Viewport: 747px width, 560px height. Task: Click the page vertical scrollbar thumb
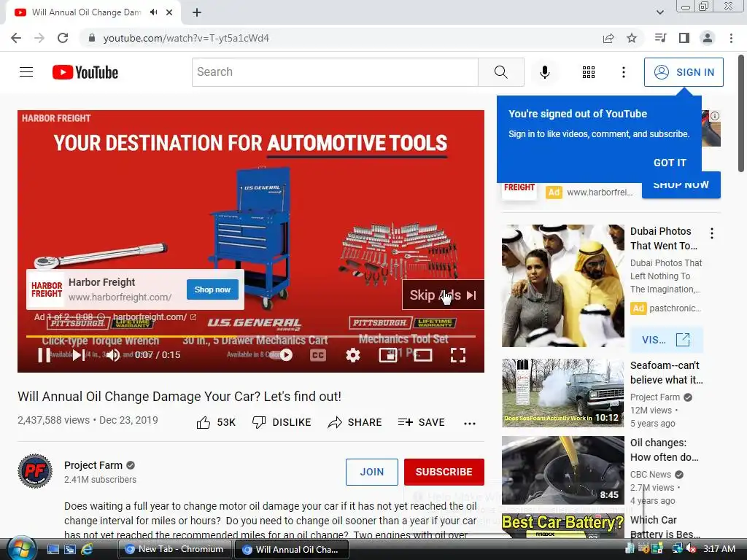741,114
